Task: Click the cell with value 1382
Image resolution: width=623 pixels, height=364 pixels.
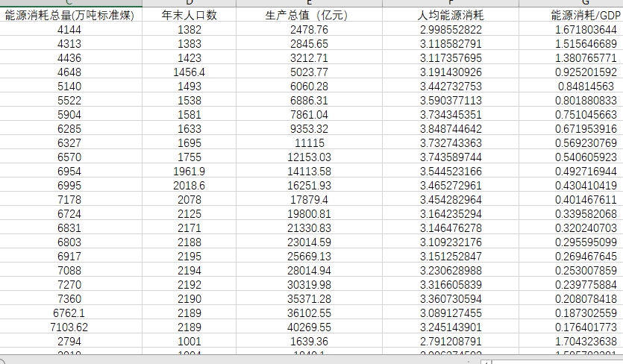Action: click(x=189, y=29)
